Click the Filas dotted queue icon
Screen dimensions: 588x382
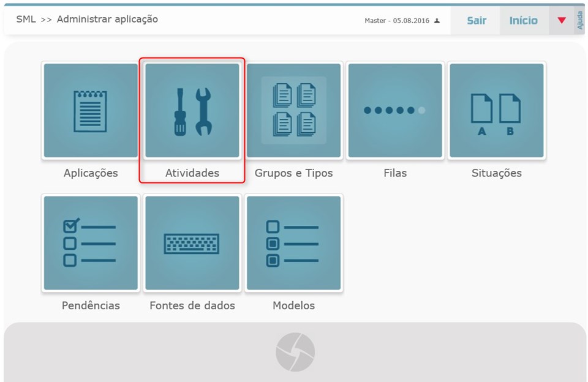tap(394, 110)
